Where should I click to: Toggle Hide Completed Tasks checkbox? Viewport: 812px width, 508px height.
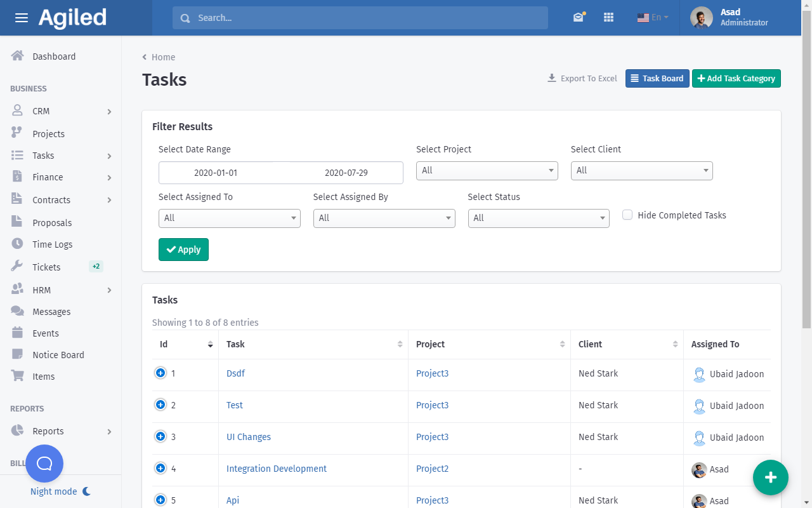pos(627,215)
